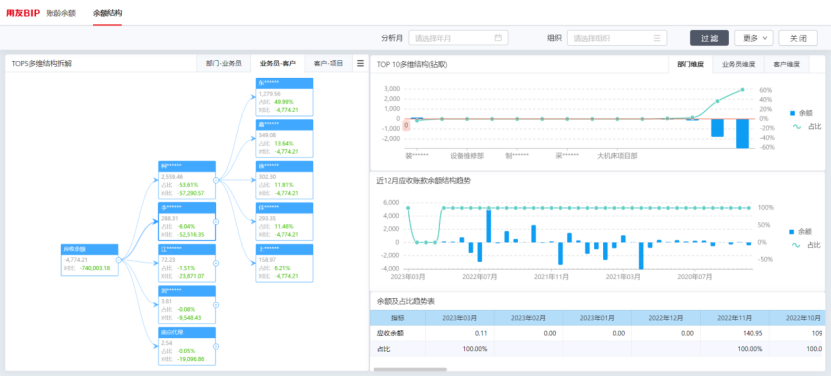Click the 过滤 button

click(x=709, y=38)
